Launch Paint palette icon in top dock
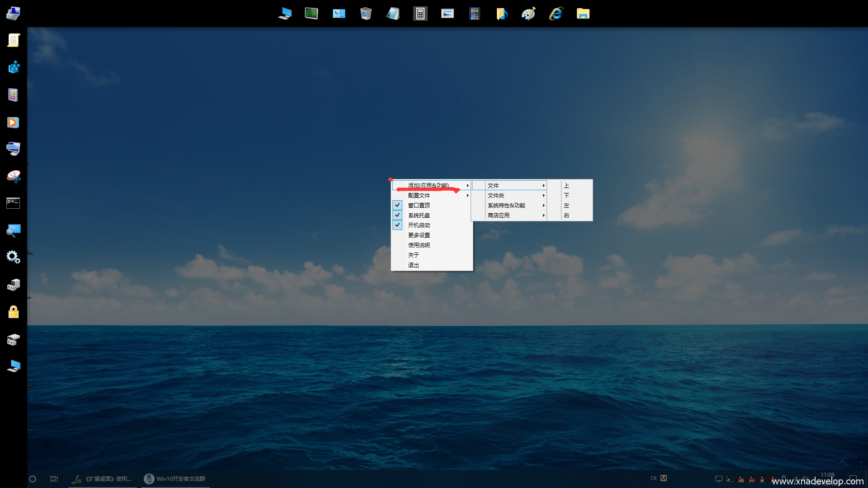This screenshot has width=868, height=488. 528,14
